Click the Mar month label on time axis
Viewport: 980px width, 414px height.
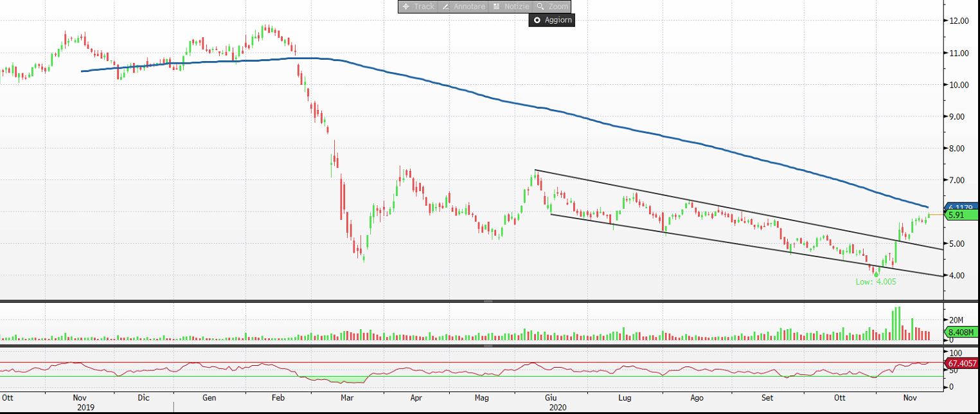347,398
